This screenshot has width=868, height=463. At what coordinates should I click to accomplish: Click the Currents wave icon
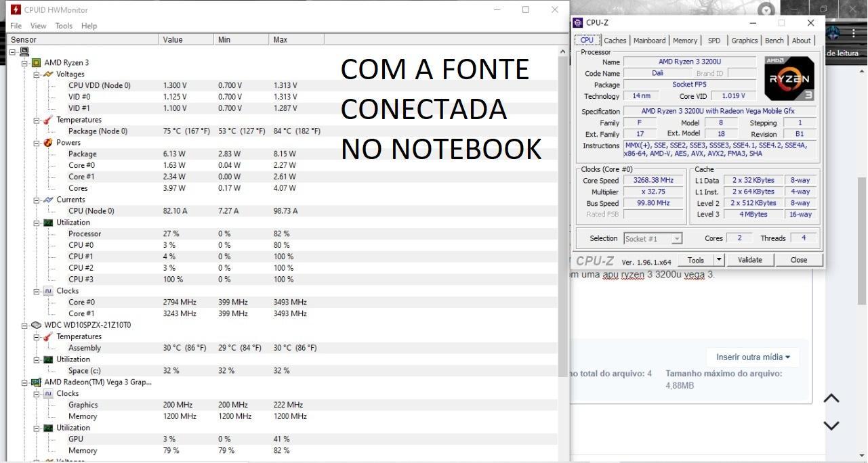(x=47, y=200)
